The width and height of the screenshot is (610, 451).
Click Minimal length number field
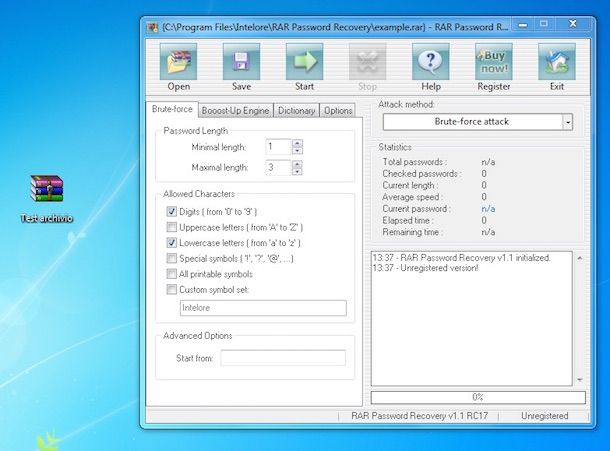(x=278, y=147)
